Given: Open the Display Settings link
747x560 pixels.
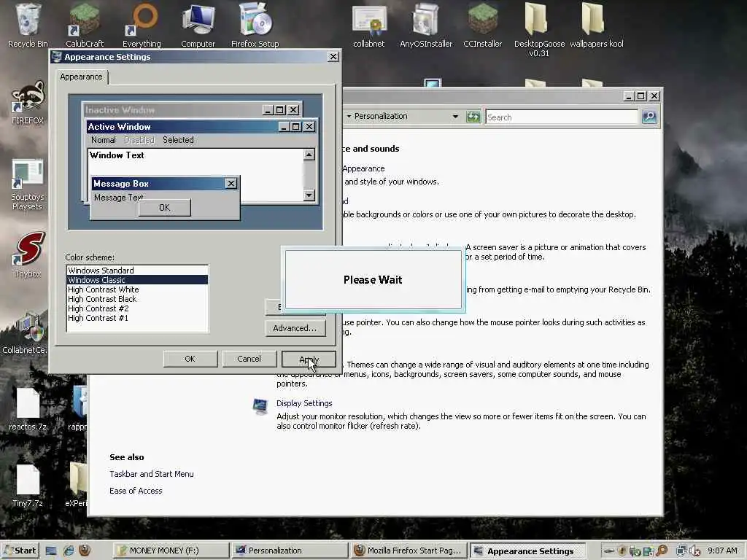Looking at the screenshot, I should 304,403.
